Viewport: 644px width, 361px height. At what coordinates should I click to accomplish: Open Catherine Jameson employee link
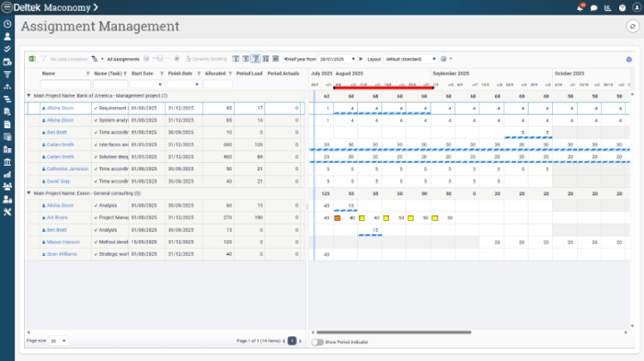coord(67,169)
